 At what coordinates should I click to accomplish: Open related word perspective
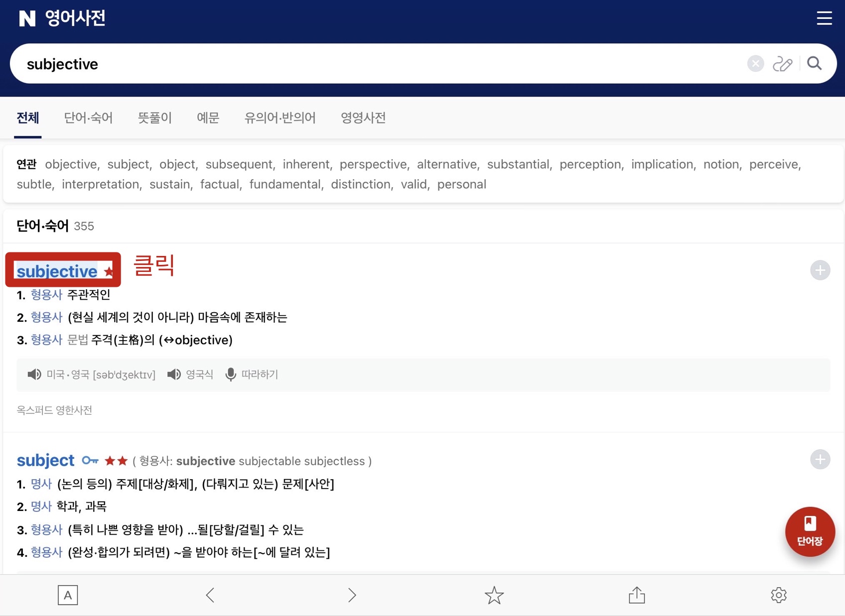373,164
